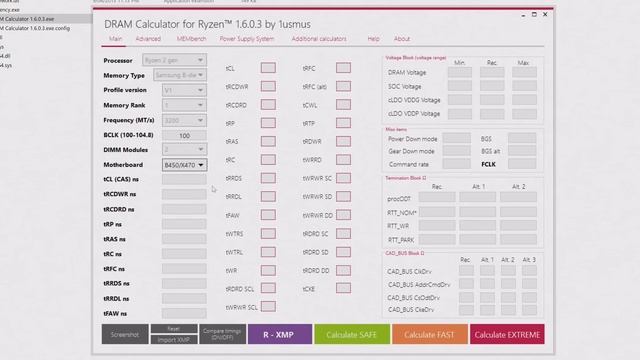Click the Import XMP button
640x360 pixels.
pos(174,340)
